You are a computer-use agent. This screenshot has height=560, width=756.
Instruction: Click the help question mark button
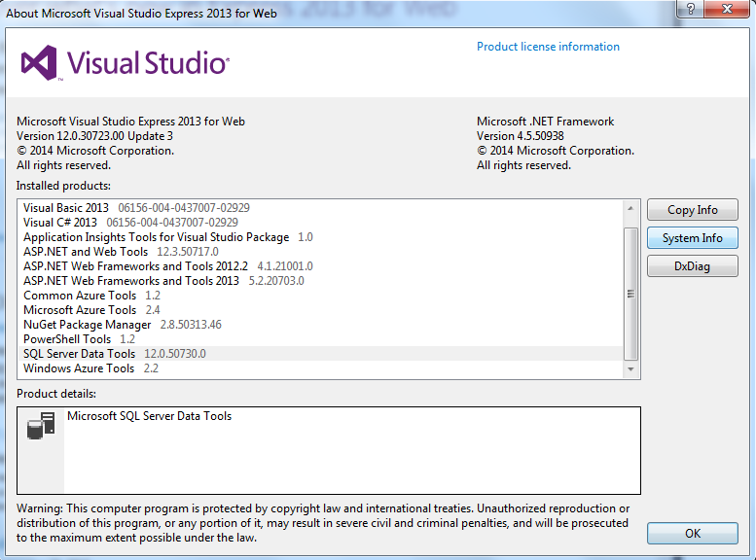pos(691,9)
